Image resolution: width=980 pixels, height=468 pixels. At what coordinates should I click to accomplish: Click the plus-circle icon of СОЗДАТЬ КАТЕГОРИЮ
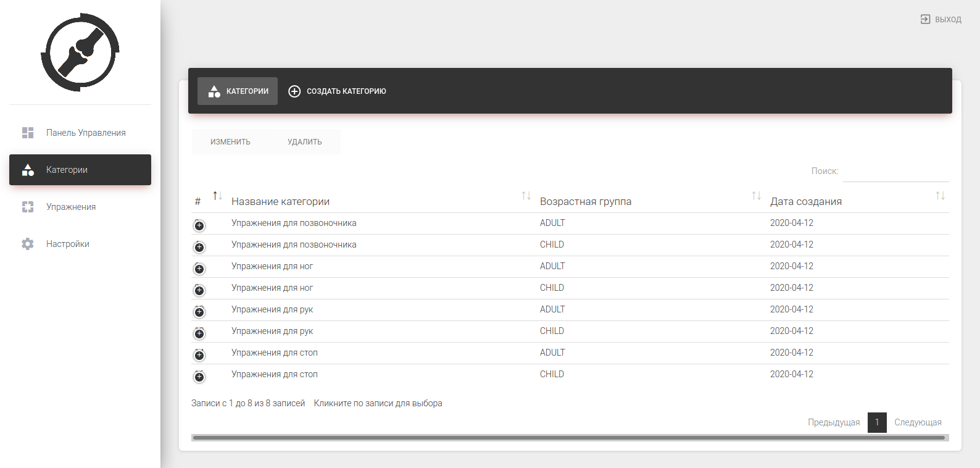pyautogui.click(x=294, y=91)
